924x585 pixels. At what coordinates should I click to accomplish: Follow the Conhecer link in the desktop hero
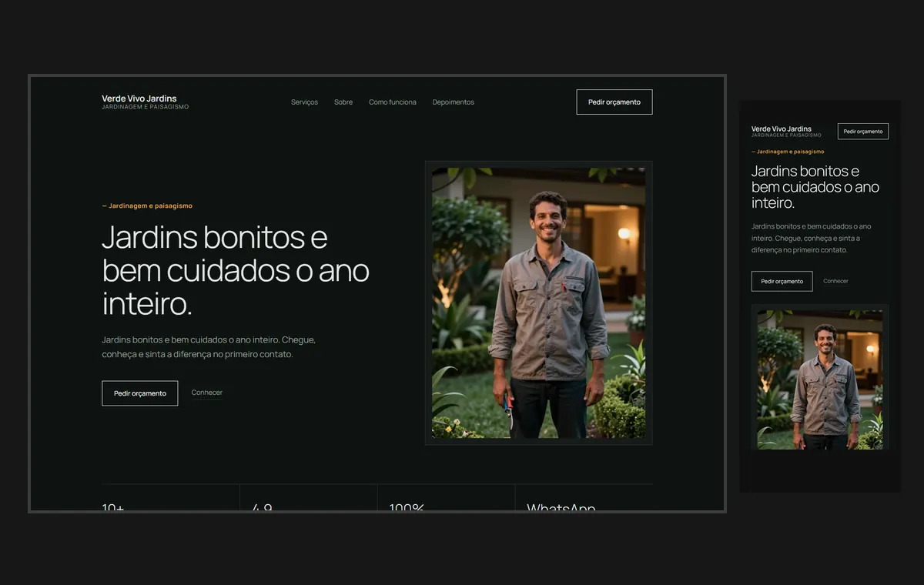[x=207, y=393]
